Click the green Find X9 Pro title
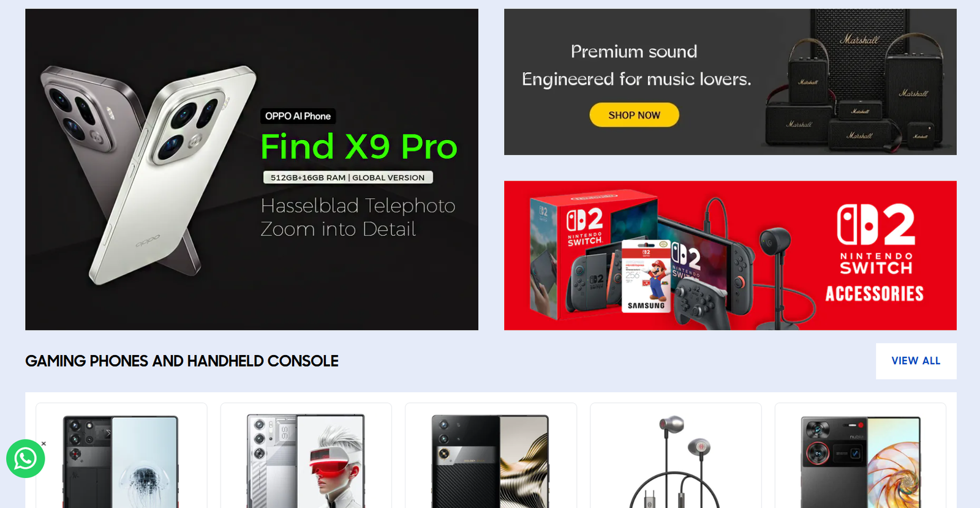 [359, 147]
